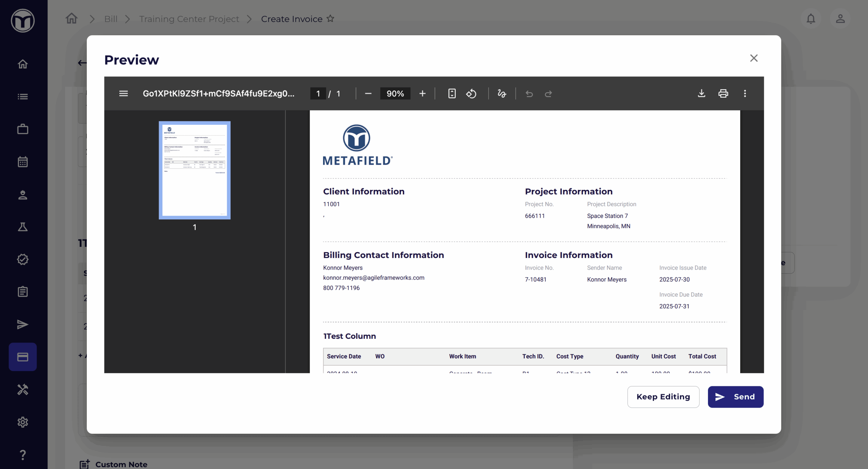Click the Custom Note label
This screenshot has height=469, width=868.
(121, 464)
